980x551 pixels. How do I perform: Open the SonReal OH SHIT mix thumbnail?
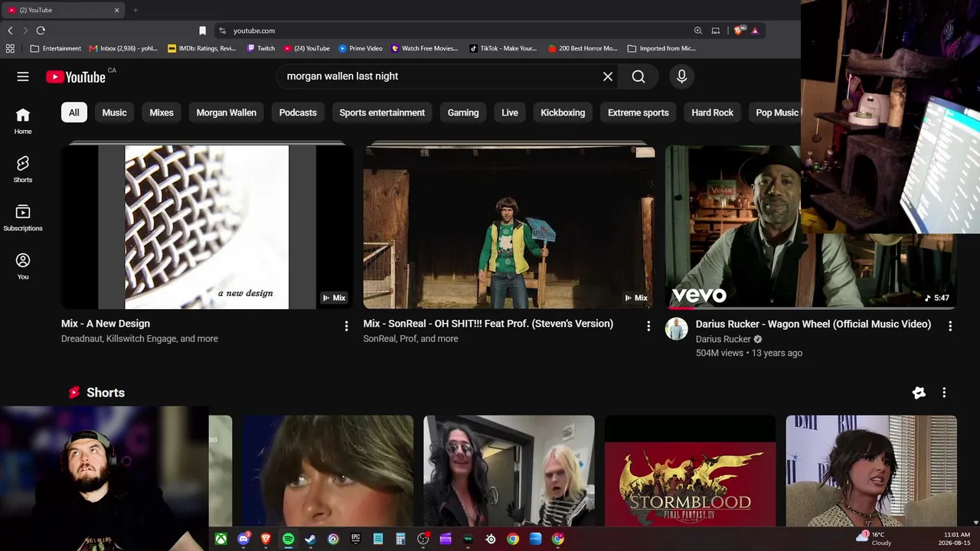509,227
